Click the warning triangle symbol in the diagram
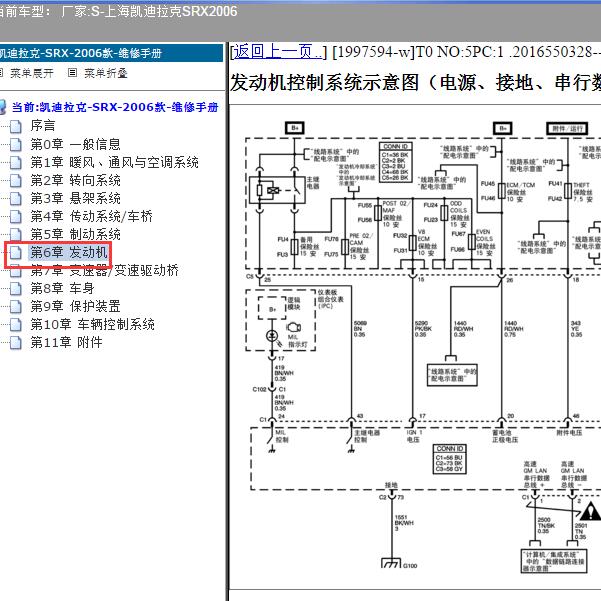The width and height of the screenshot is (601, 601). 591,511
